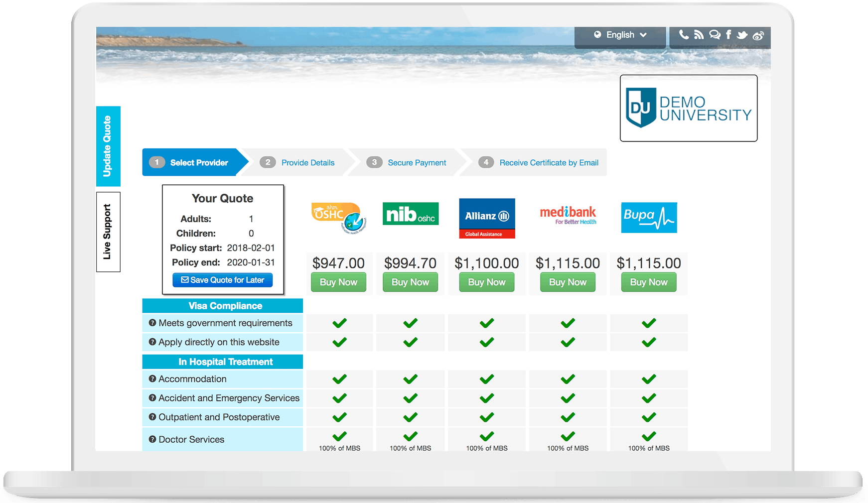Select the ahm OSHC provider logo

click(339, 218)
